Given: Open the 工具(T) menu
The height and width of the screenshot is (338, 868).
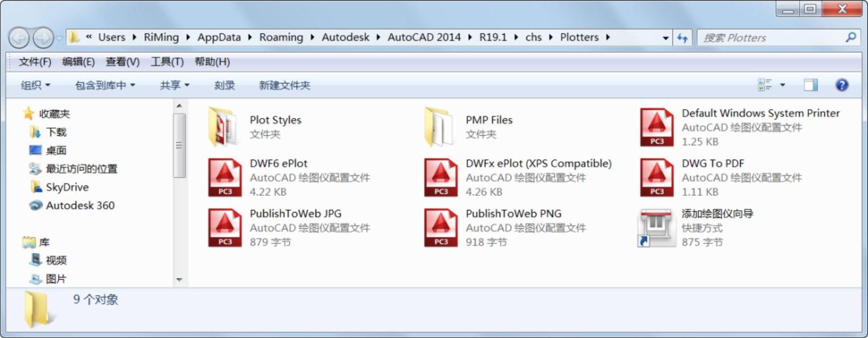Looking at the screenshot, I should (x=167, y=62).
